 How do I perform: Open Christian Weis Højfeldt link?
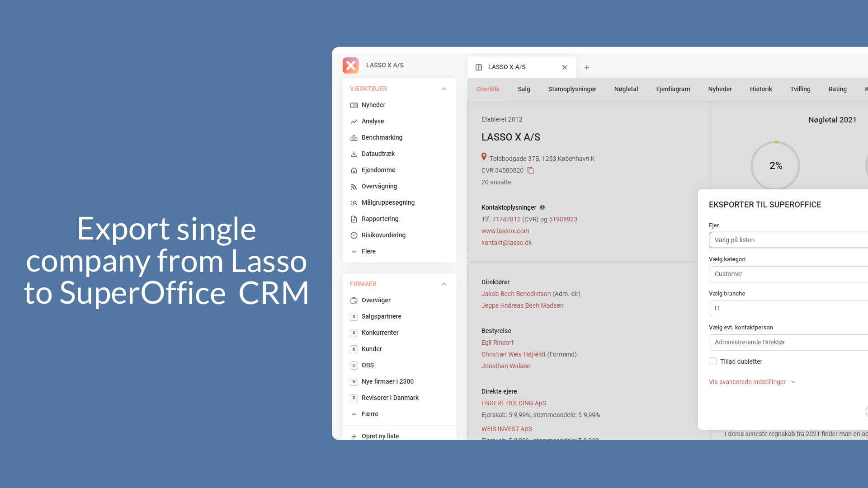(513, 355)
